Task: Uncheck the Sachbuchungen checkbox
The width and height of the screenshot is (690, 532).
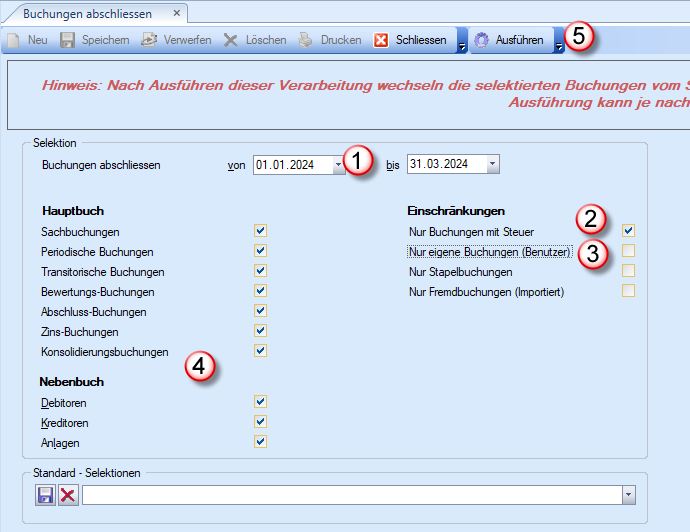Action: (x=261, y=231)
